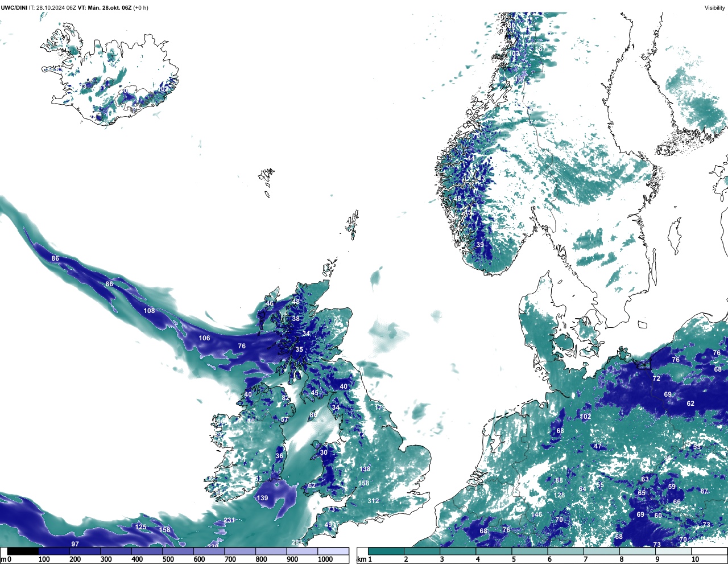Click the 312 value in southern England
This screenshot has height=564, width=728.
pos(373,501)
